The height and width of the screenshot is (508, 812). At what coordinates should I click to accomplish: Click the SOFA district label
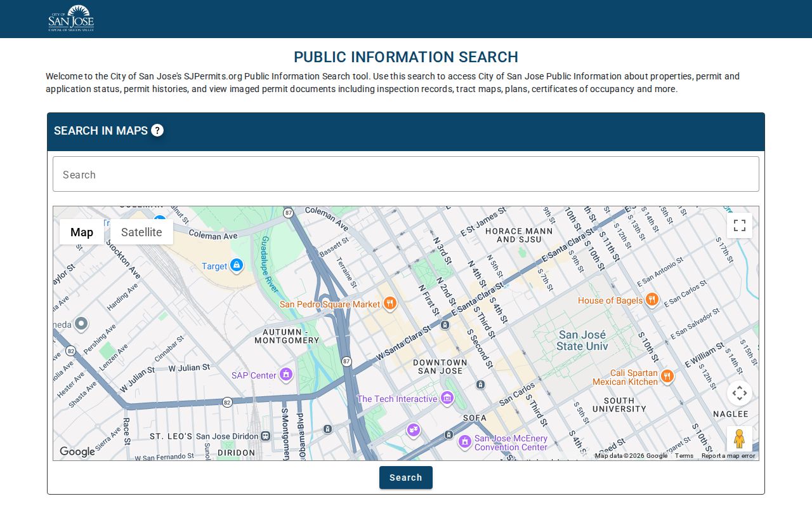tap(475, 418)
